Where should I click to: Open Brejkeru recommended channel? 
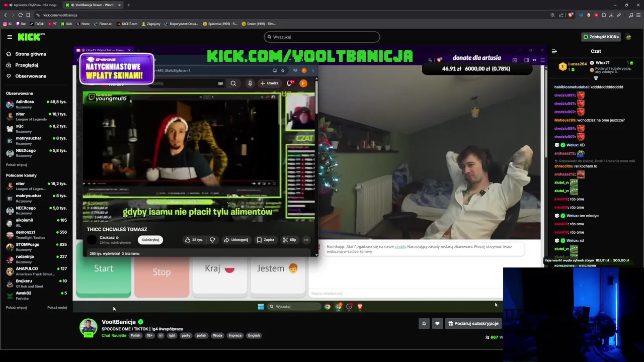pyautogui.click(x=36, y=283)
